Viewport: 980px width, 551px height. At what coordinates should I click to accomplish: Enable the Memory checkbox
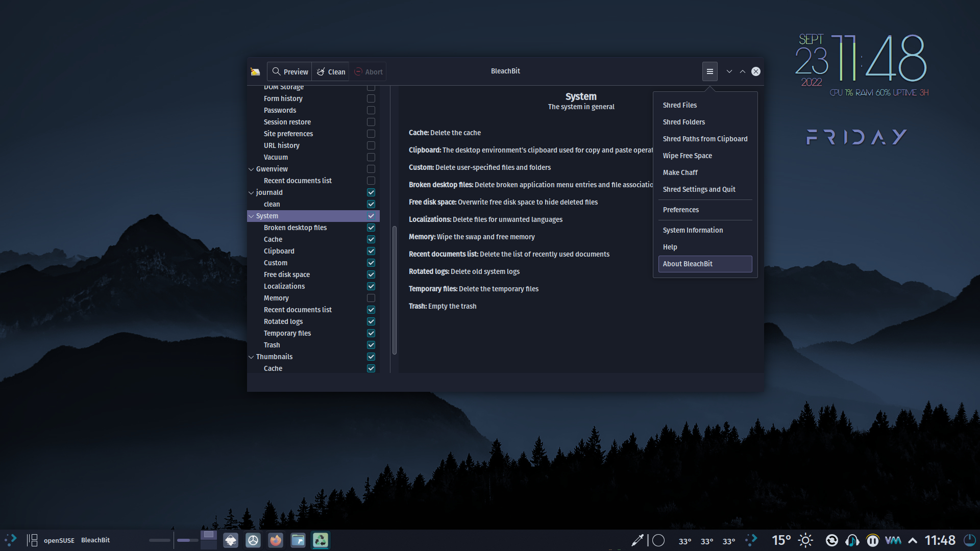371,298
